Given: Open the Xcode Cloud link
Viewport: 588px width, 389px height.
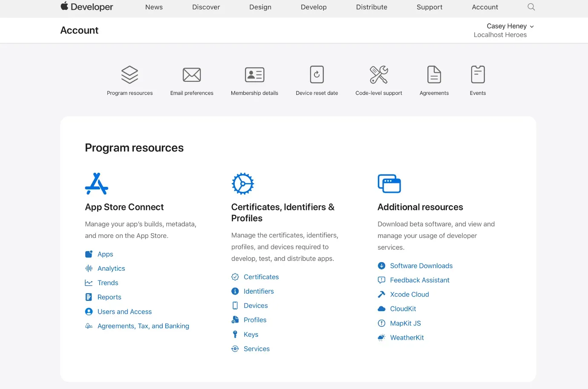Looking at the screenshot, I should (409, 295).
